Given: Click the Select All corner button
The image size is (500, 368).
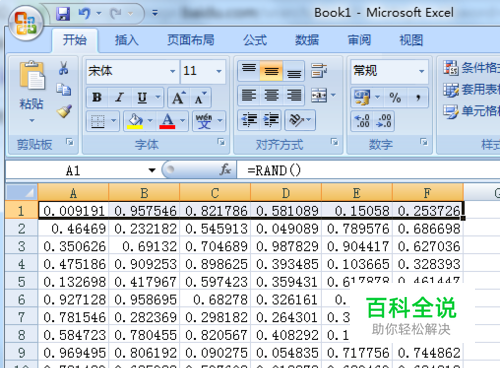Looking at the screenshot, I should (x=22, y=192).
